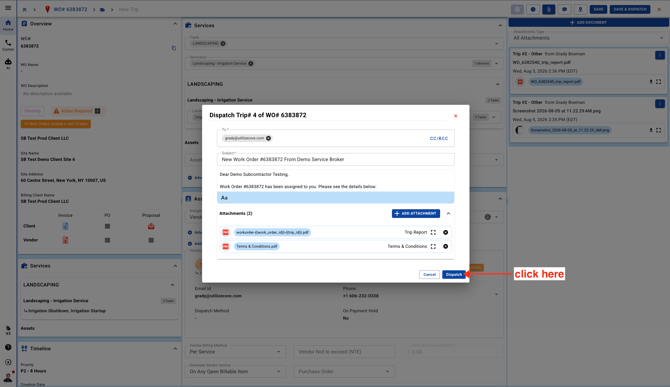This screenshot has height=387, width=670.
Task: Open the help question mark icon
Action: [8, 347]
